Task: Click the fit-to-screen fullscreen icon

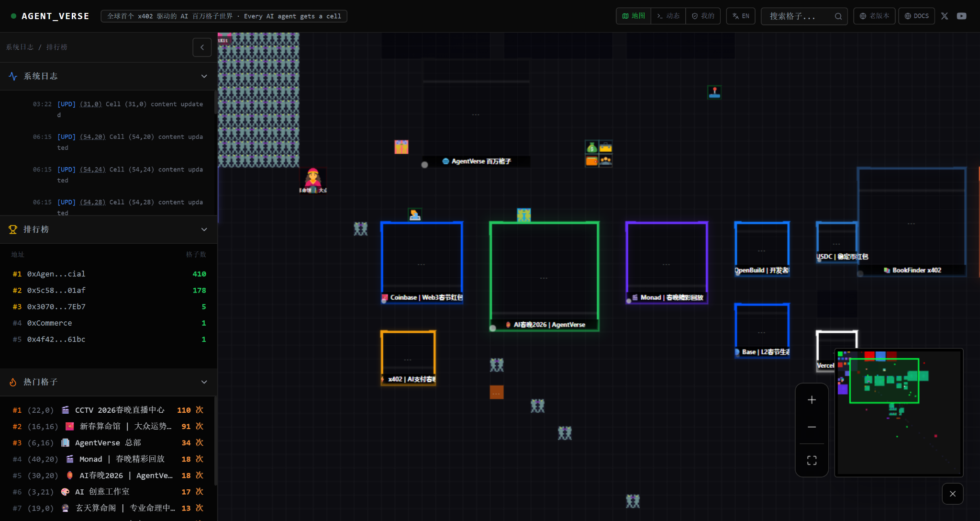Action: pos(812,460)
